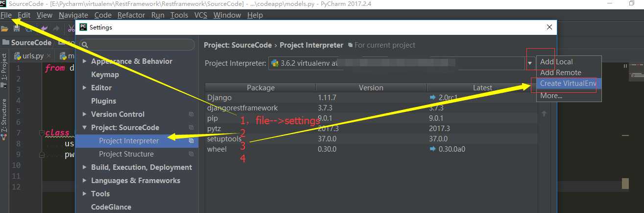Close the urls.py editor tab

49,56
